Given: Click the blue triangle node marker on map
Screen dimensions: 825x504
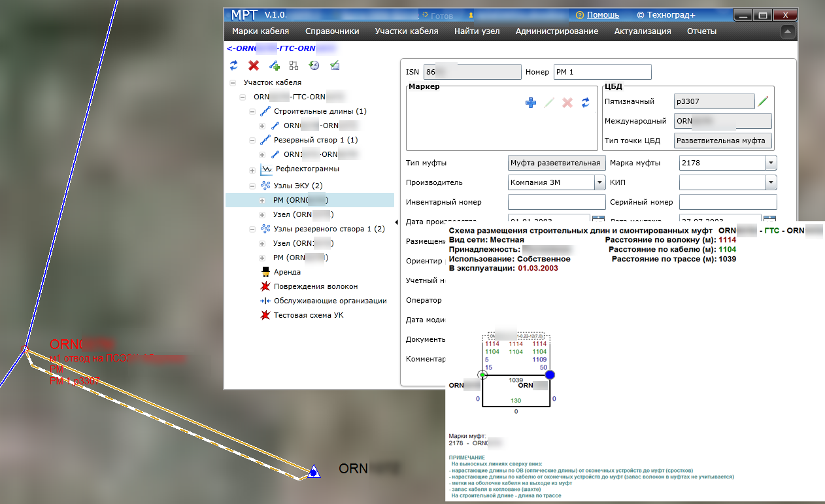Looking at the screenshot, I should (x=314, y=472).
